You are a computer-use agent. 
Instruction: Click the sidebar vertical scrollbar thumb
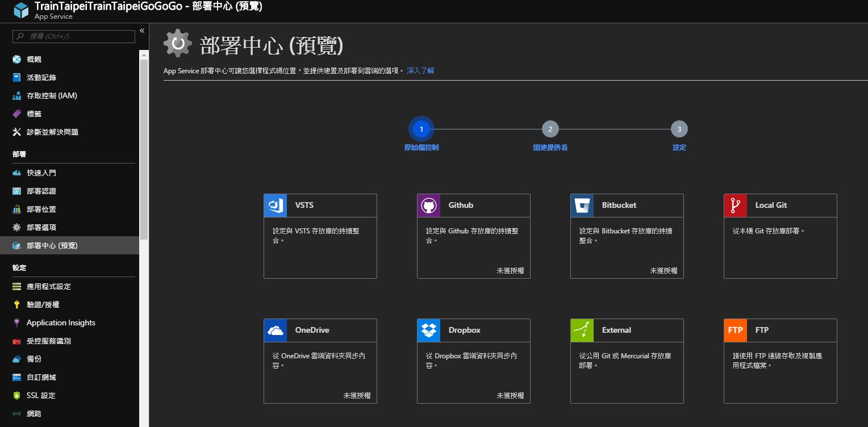point(144,149)
